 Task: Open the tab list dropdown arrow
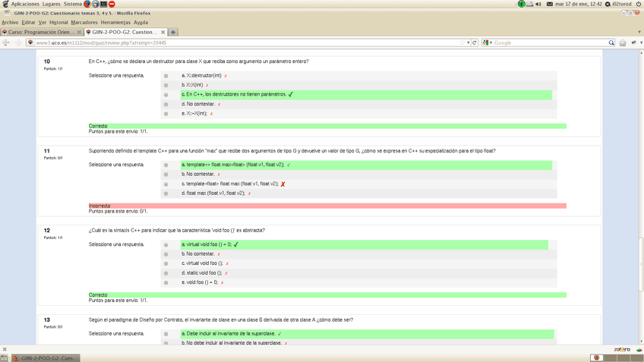click(639, 32)
